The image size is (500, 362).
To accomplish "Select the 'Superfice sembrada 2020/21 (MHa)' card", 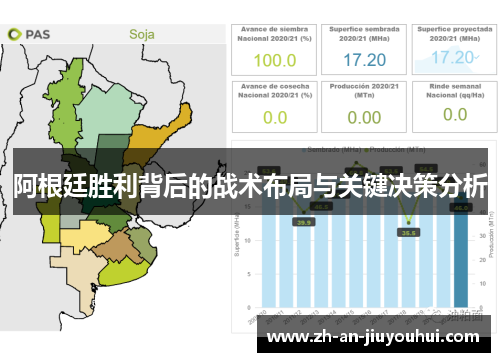I will (364, 49).
